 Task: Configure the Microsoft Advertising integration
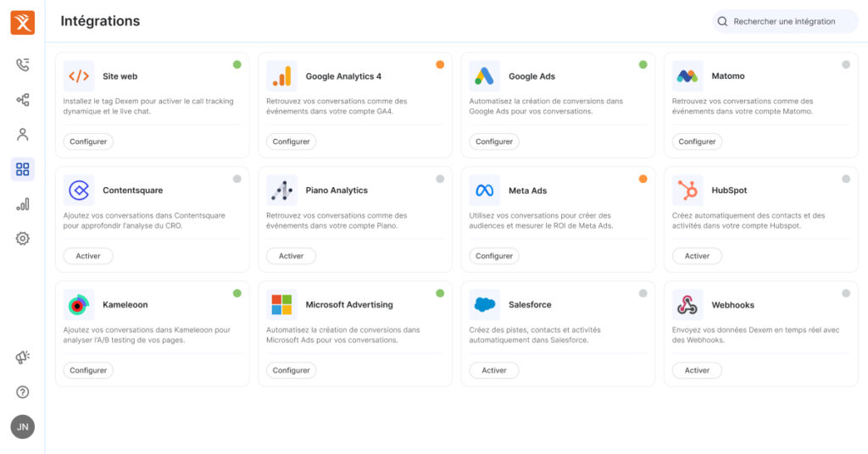292,370
